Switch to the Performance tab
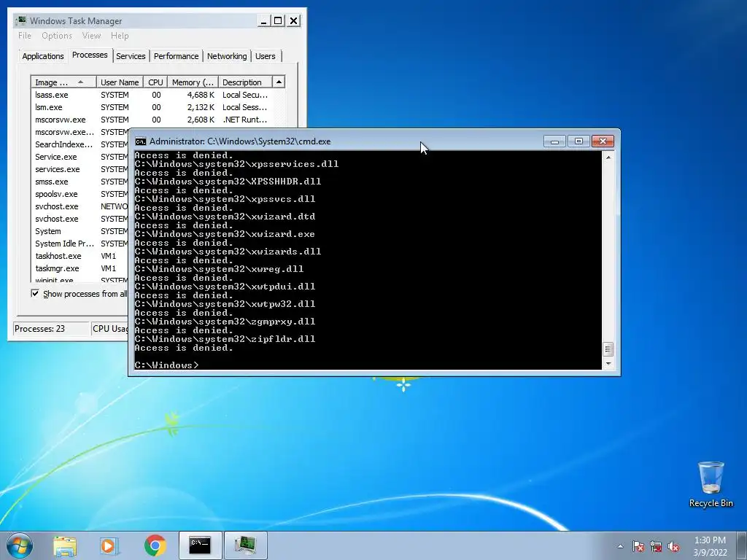747x560 pixels. tap(176, 56)
